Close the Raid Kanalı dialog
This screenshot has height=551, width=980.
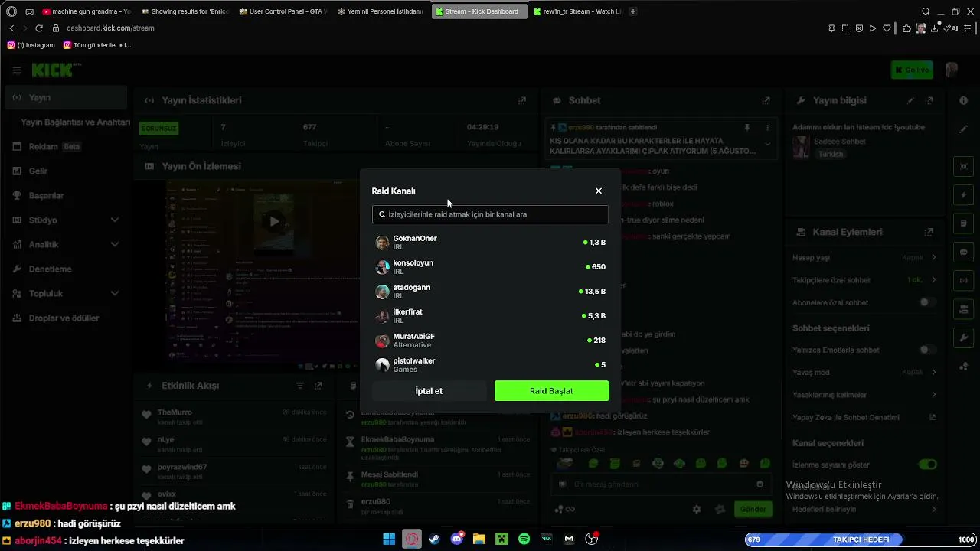[x=599, y=191]
